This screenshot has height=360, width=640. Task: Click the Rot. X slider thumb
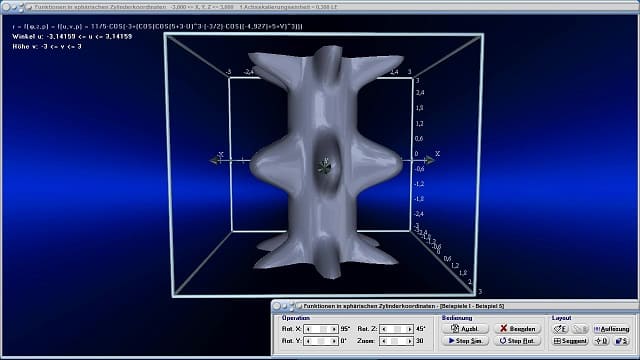coord(323,329)
